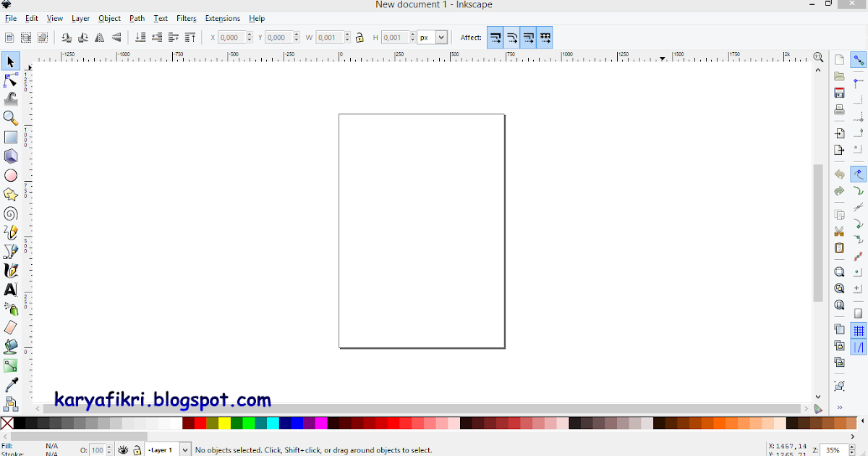This screenshot has height=456, width=868.
Task: Toggle scale rounded corners Affect button
Action: pyautogui.click(x=512, y=38)
